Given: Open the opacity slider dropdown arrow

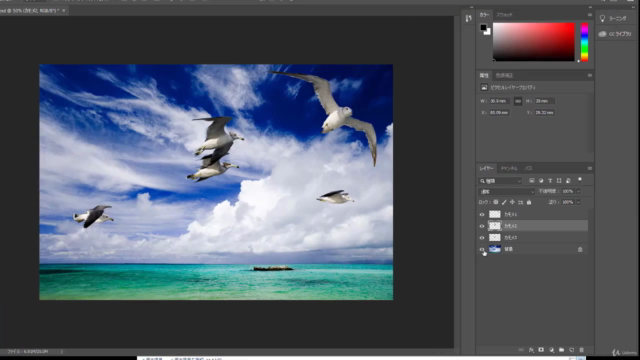Looking at the screenshot, I should (x=578, y=191).
